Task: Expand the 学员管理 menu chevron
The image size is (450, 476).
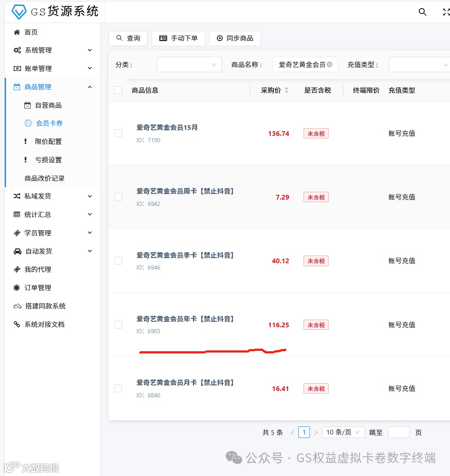Action: click(90, 233)
